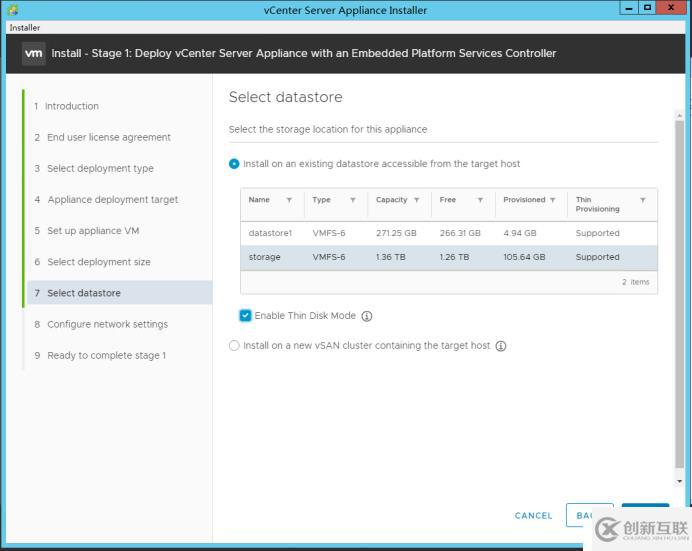The image size is (692, 551).
Task: Open the Thin Provisioning column filter icon
Action: (x=643, y=200)
